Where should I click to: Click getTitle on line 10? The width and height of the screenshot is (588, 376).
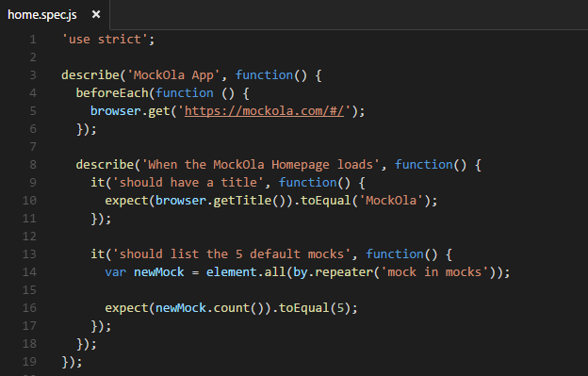242,201
